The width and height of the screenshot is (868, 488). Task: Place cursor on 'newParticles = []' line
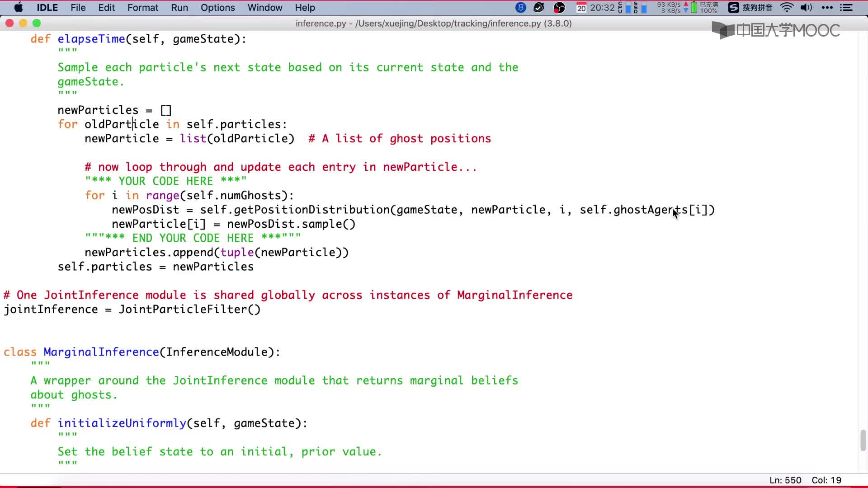click(x=114, y=110)
